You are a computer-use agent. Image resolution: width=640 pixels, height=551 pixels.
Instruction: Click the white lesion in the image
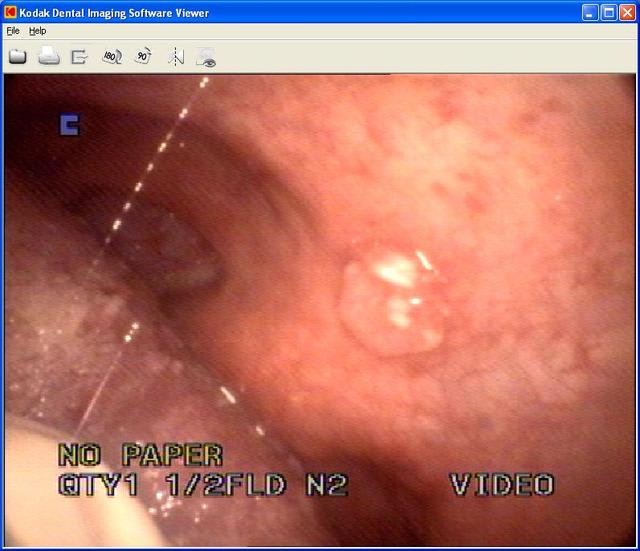(x=395, y=300)
